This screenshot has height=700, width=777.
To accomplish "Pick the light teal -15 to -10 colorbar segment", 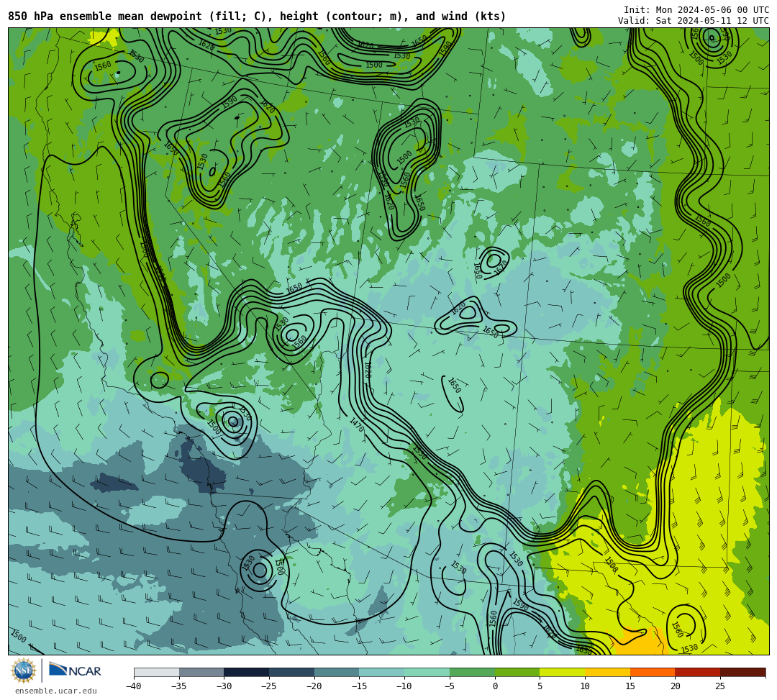I will pyautogui.click(x=382, y=672).
